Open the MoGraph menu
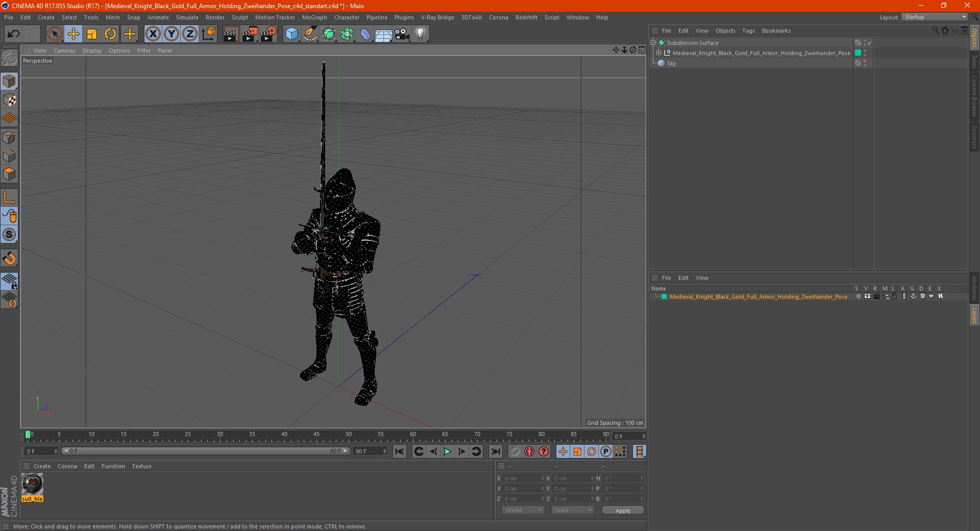980x531 pixels. tap(314, 17)
